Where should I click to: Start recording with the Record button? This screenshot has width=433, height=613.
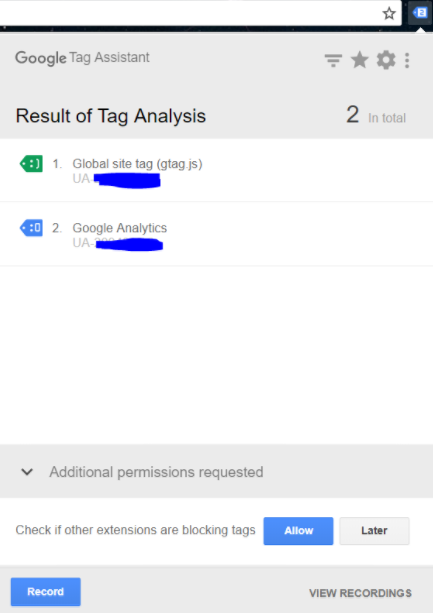[x=46, y=591]
